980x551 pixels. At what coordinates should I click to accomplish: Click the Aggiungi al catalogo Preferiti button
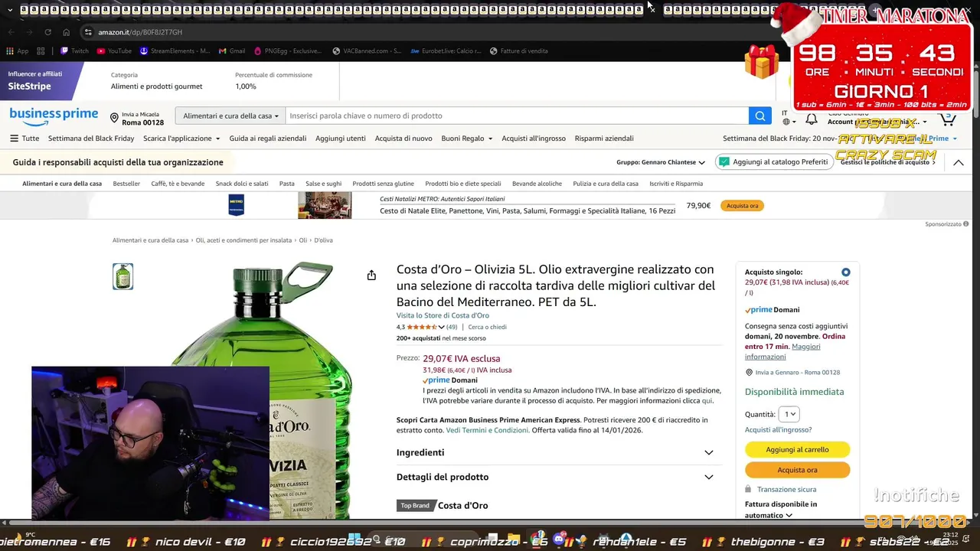tap(774, 162)
